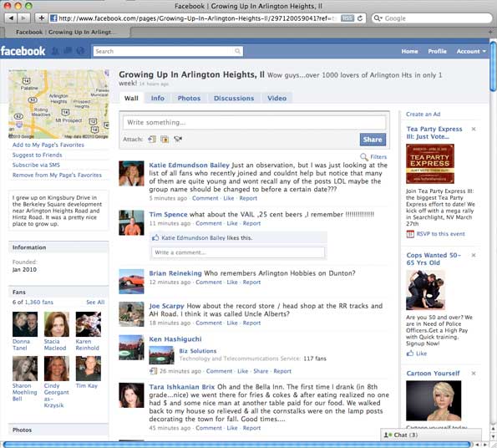The width and height of the screenshot is (497, 448).
Task: Click the 1,360 fans count link
Action: (39, 303)
